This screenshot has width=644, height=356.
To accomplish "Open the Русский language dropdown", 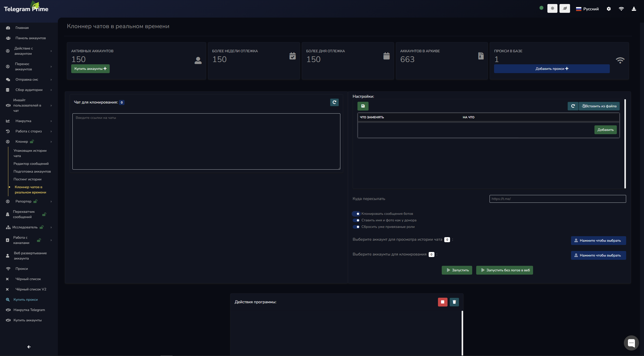I will pos(587,9).
